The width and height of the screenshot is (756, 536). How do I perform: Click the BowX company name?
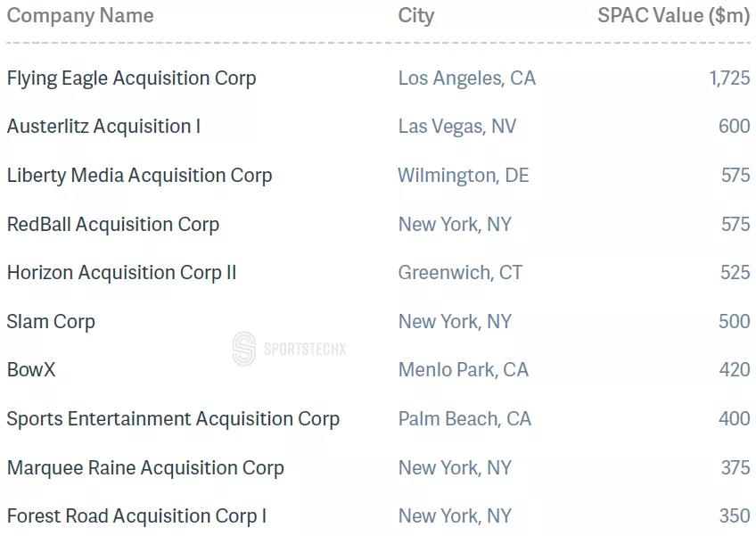point(31,370)
